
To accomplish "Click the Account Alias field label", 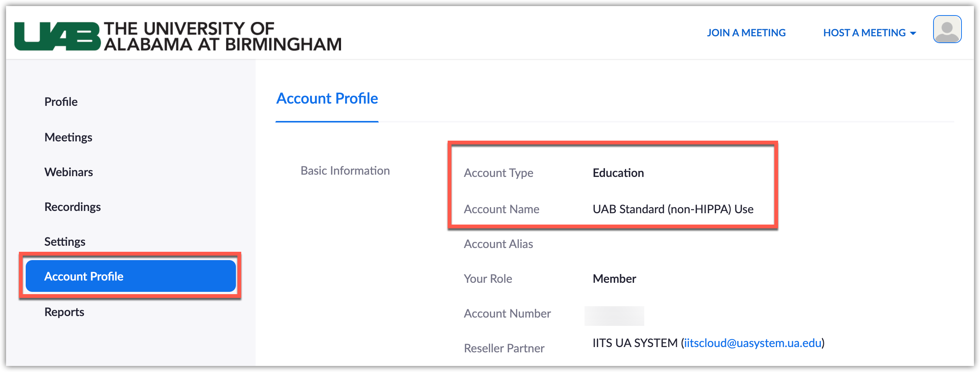I will coord(498,244).
